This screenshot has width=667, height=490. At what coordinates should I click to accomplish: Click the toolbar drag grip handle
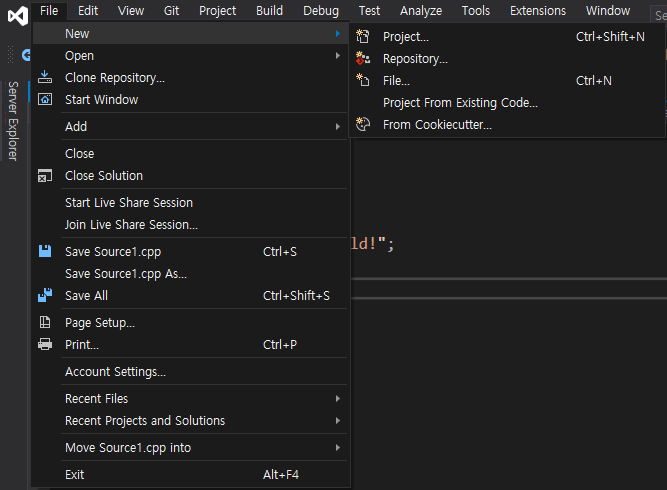pos(11,54)
